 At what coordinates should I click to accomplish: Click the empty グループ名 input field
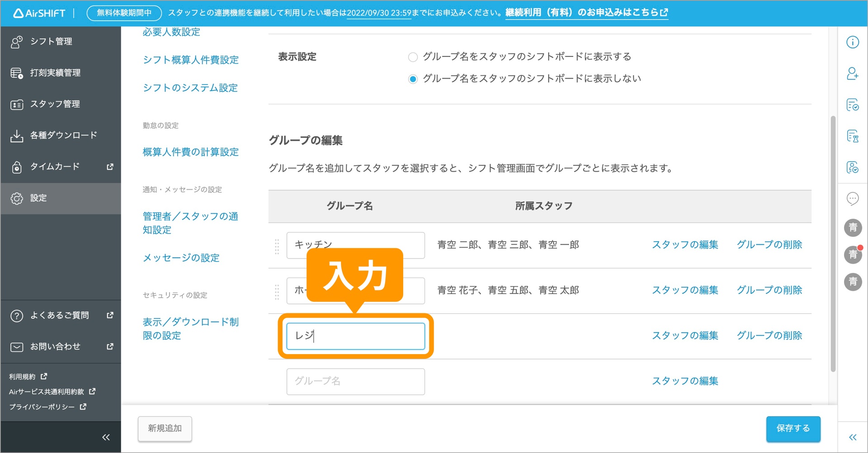355,382
